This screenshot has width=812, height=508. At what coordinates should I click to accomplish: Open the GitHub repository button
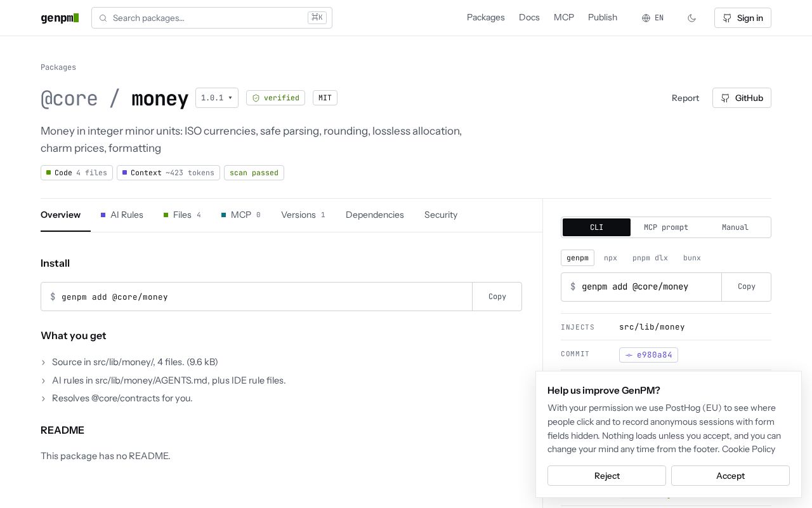click(x=742, y=98)
